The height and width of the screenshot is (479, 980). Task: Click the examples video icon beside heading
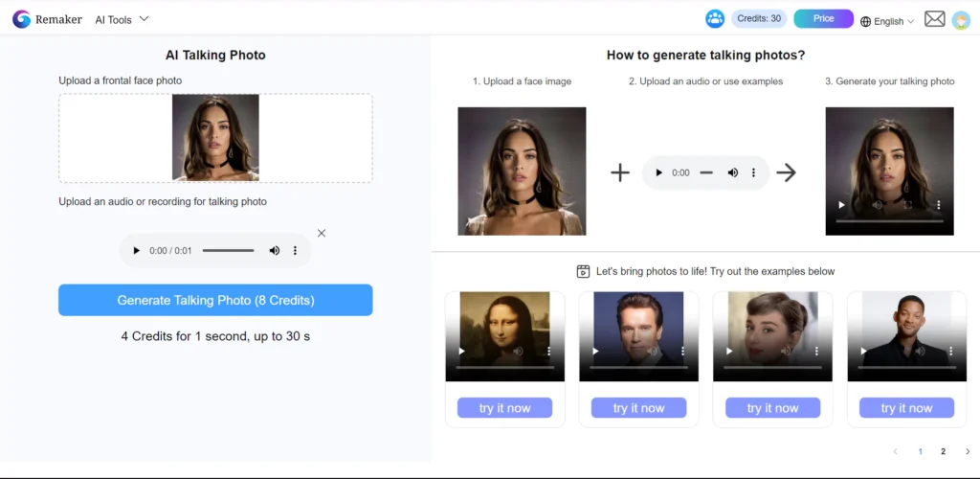(583, 271)
